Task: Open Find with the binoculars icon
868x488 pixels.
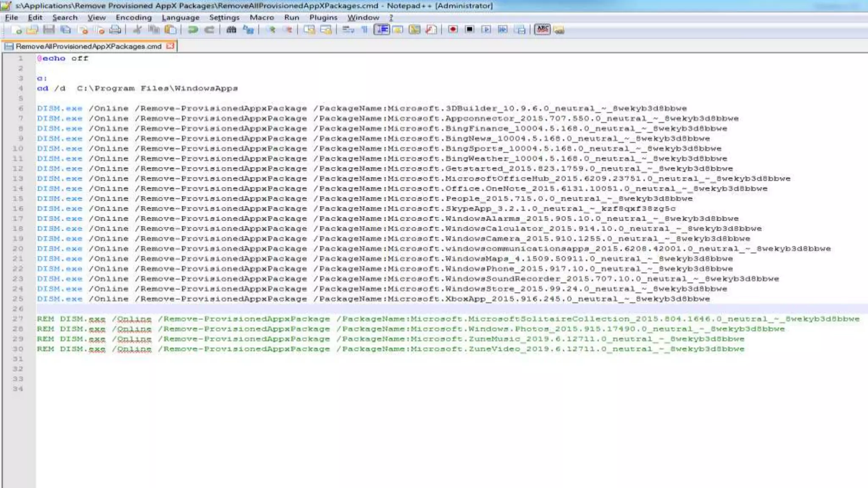Action: (x=231, y=30)
